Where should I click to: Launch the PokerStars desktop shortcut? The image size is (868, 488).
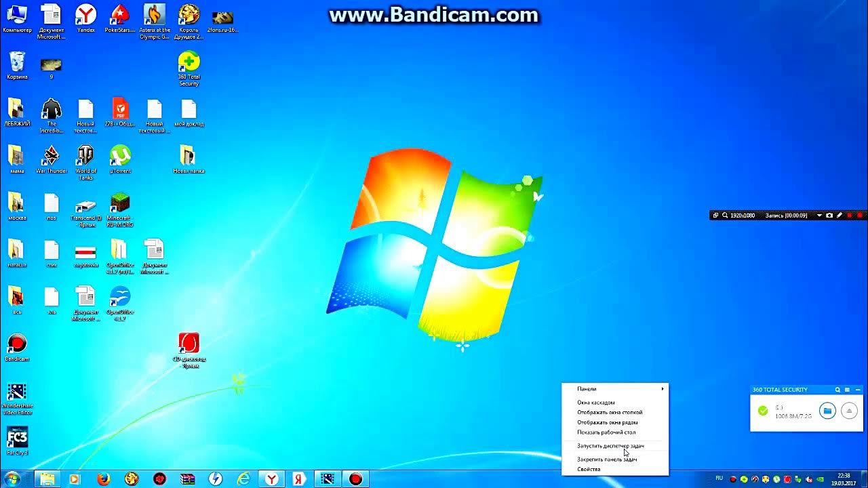point(120,19)
